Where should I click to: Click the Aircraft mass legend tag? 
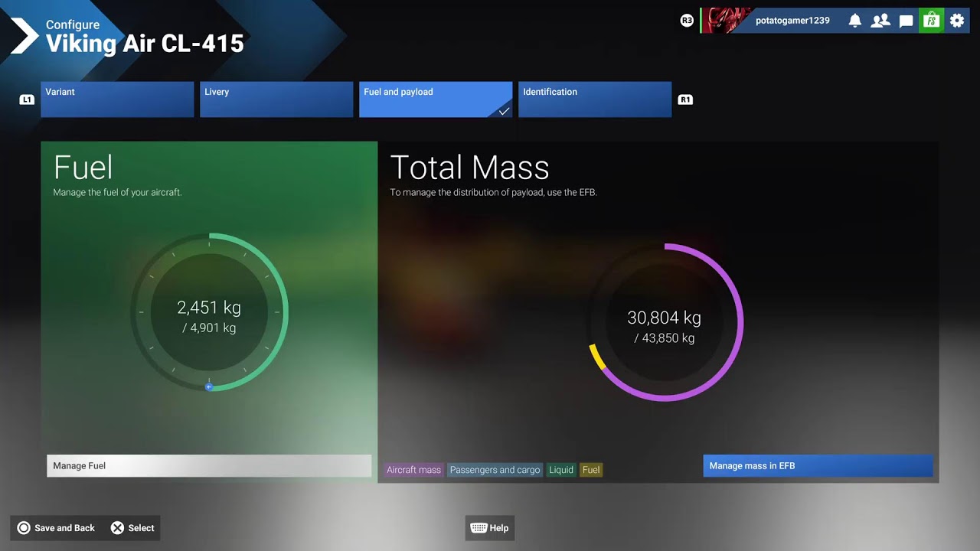coord(414,470)
